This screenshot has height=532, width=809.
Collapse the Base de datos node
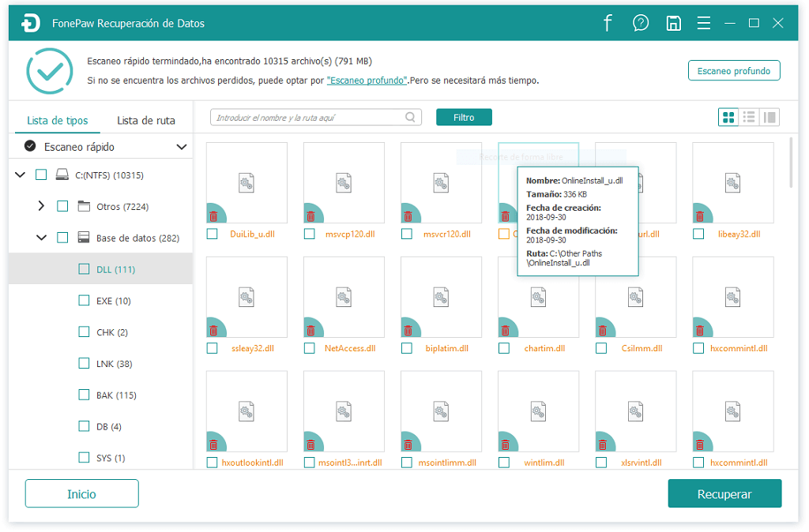click(41, 238)
